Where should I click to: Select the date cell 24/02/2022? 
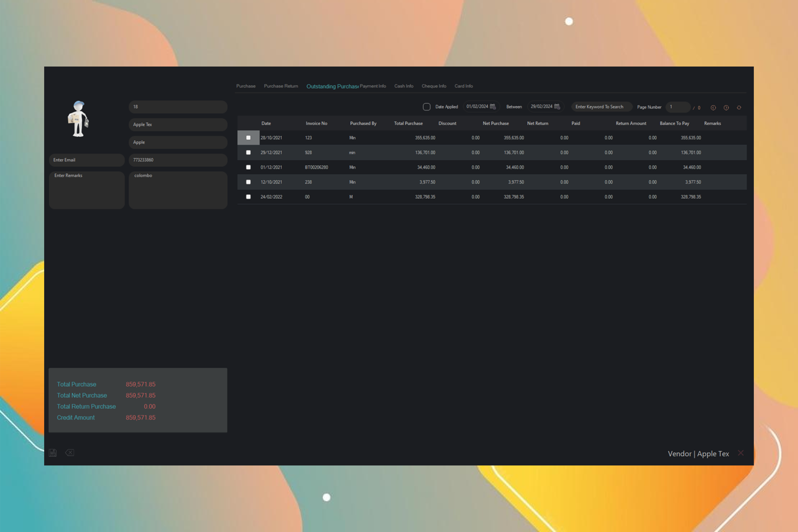[271, 197]
